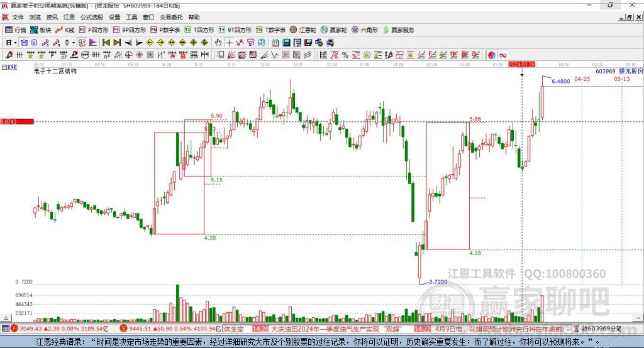Open the T数字表 number table
The height and width of the screenshot is (348, 644).
[x=270, y=30]
